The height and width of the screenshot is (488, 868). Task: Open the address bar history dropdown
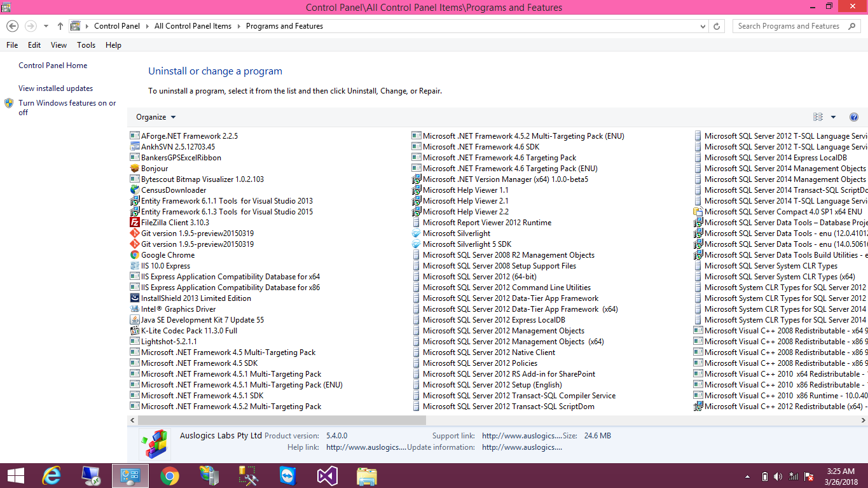click(703, 26)
